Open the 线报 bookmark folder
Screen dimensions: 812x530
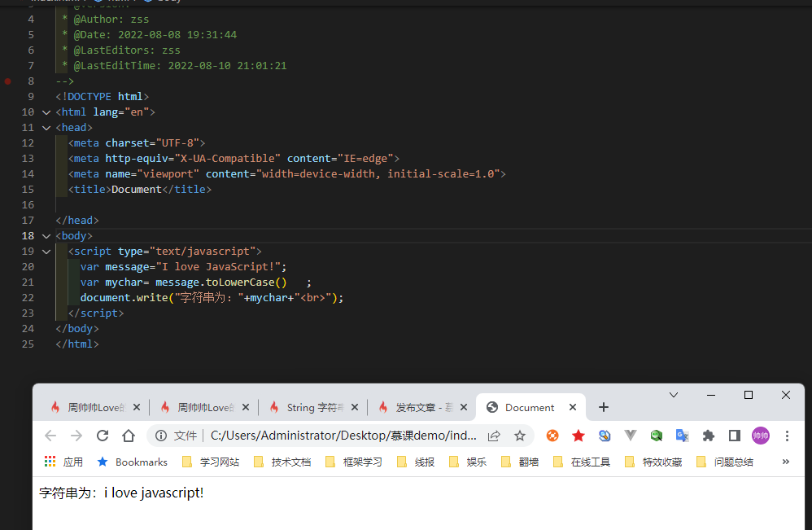click(x=416, y=462)
